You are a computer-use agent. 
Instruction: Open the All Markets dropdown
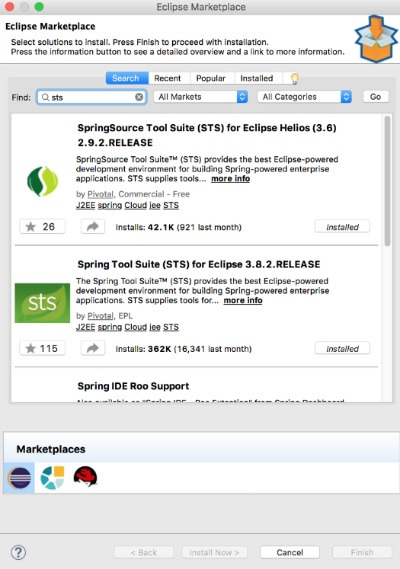point(201,97)
